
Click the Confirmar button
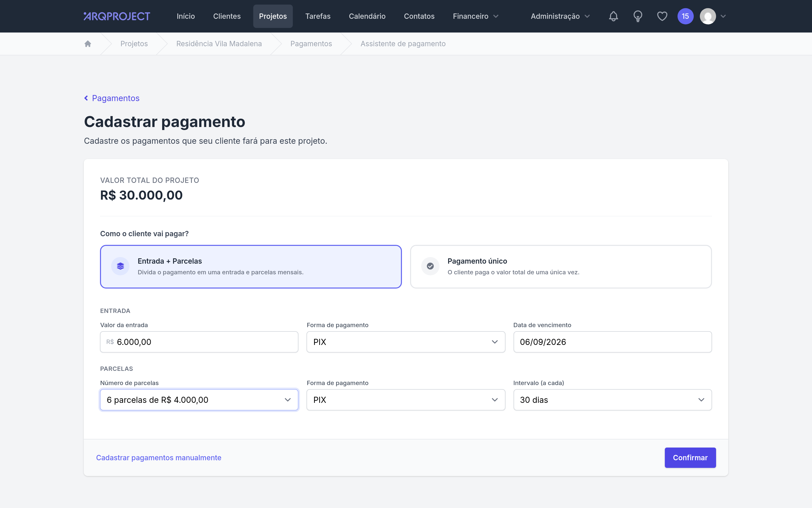pos(690,458)
